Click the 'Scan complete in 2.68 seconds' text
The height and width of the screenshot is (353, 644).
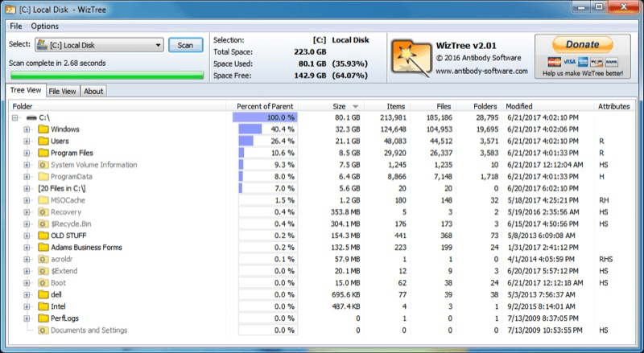point(57,64)
